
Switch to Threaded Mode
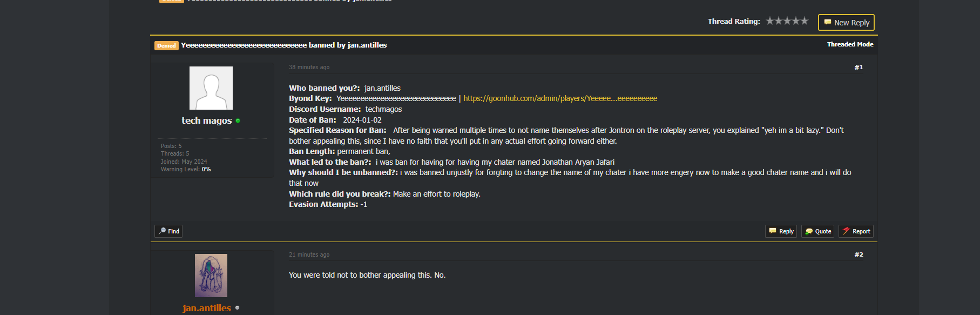click(x=850, y=44)
